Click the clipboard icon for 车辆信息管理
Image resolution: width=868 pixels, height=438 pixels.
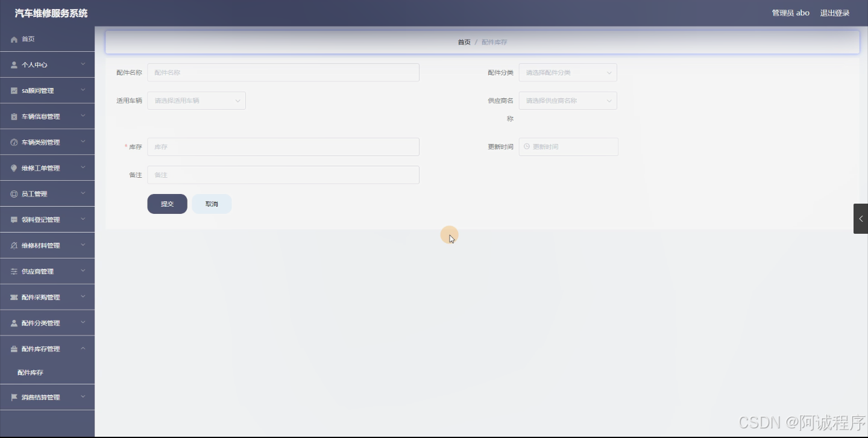pos(14,117)
